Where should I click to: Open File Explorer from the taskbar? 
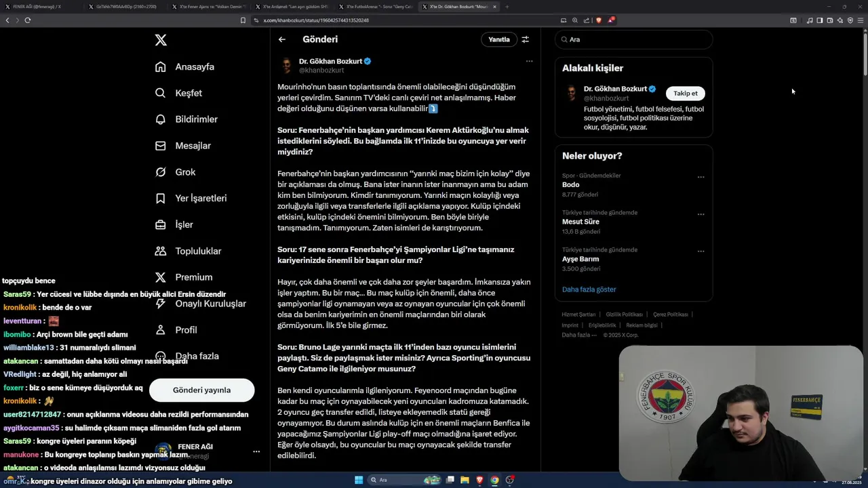[x=465, y=480]
